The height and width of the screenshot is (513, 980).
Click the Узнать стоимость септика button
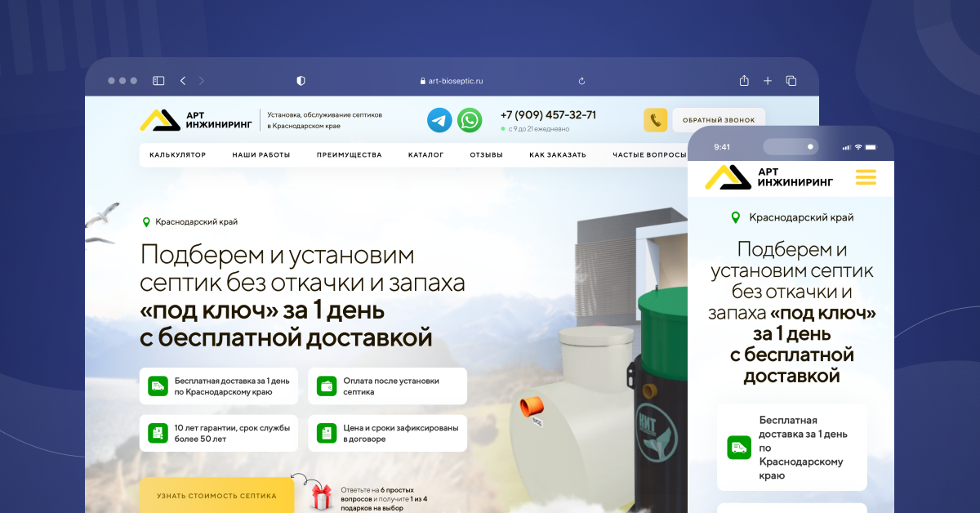coord(216,496)
